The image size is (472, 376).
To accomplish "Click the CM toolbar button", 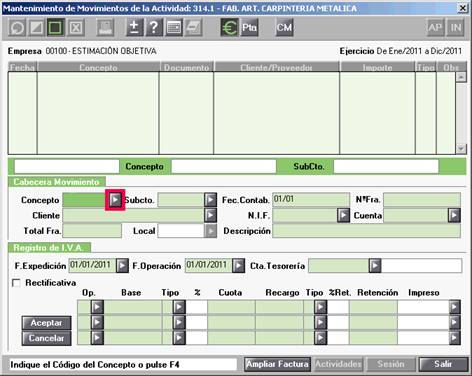I will point(284,27).
